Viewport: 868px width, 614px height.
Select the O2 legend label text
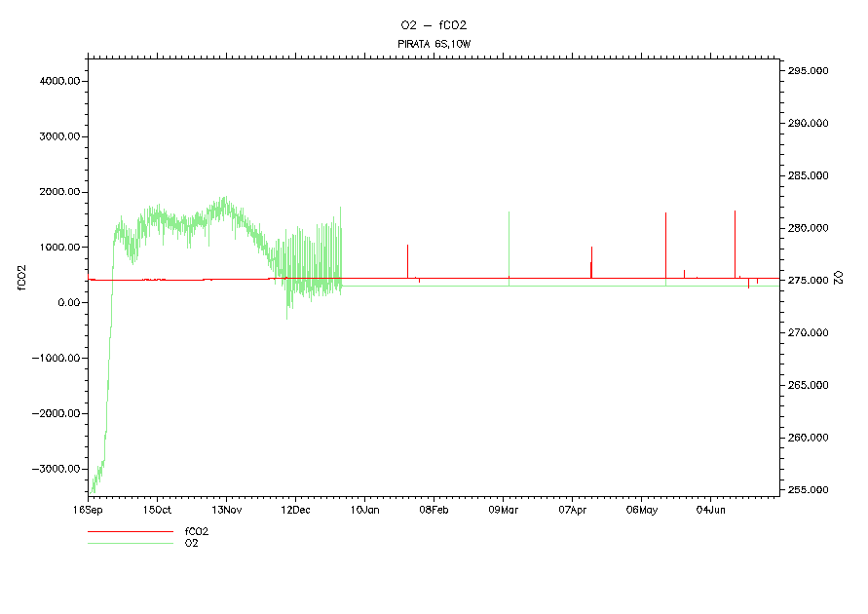(x=192, y=543)
